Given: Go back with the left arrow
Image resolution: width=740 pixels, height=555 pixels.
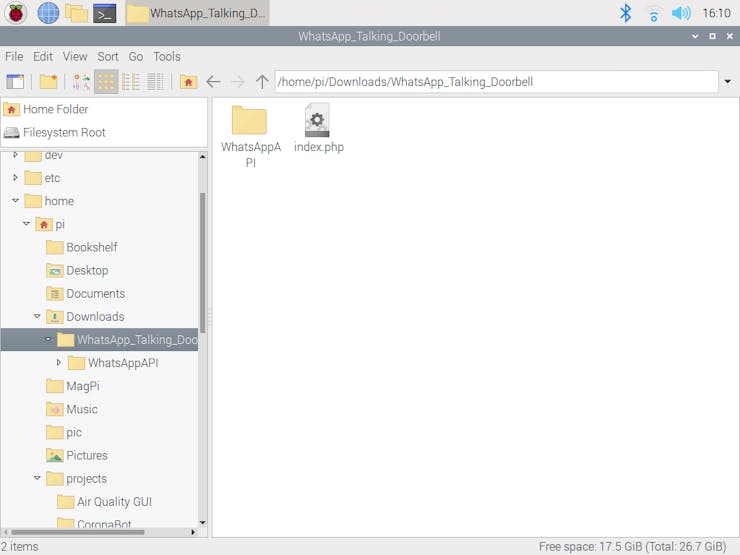Looking at the screenshot, I should click(x=213, y=82).
